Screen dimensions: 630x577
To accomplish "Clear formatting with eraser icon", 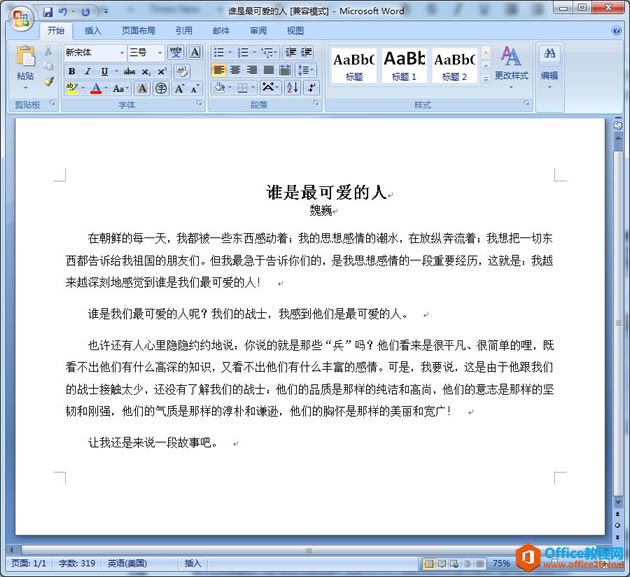I will click(x=182, y=72).
